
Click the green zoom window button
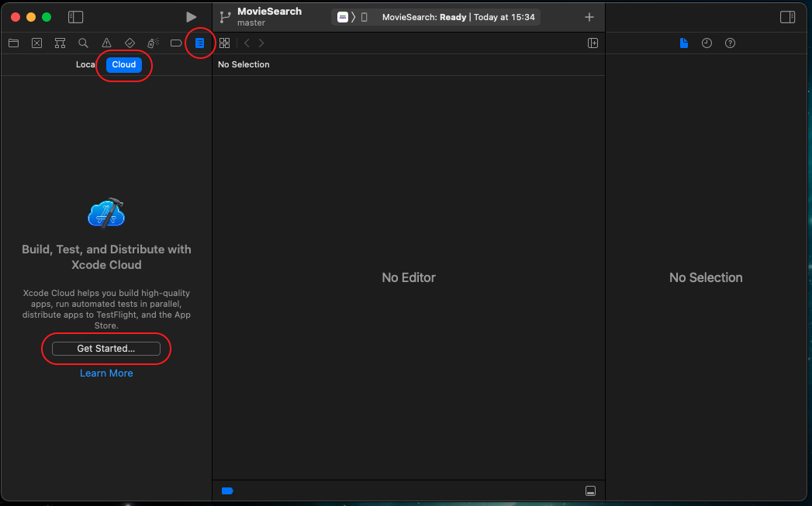point(47,17)
